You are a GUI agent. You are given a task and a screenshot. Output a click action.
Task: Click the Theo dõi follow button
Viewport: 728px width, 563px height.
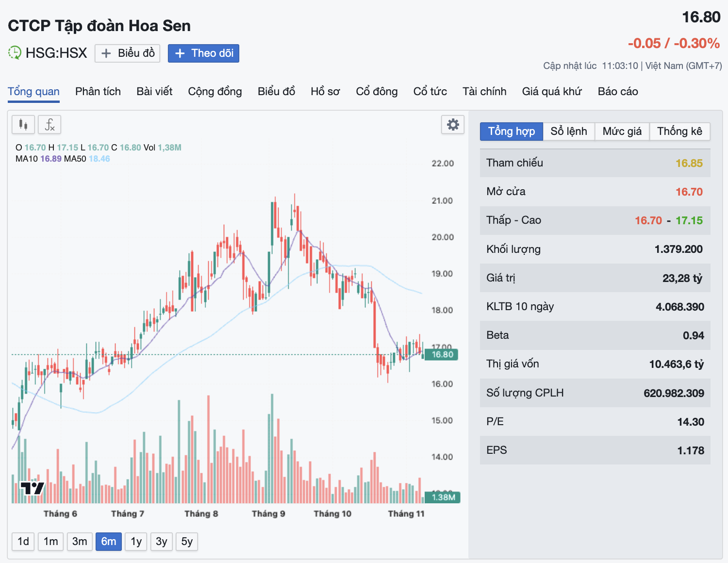[204, 53]
